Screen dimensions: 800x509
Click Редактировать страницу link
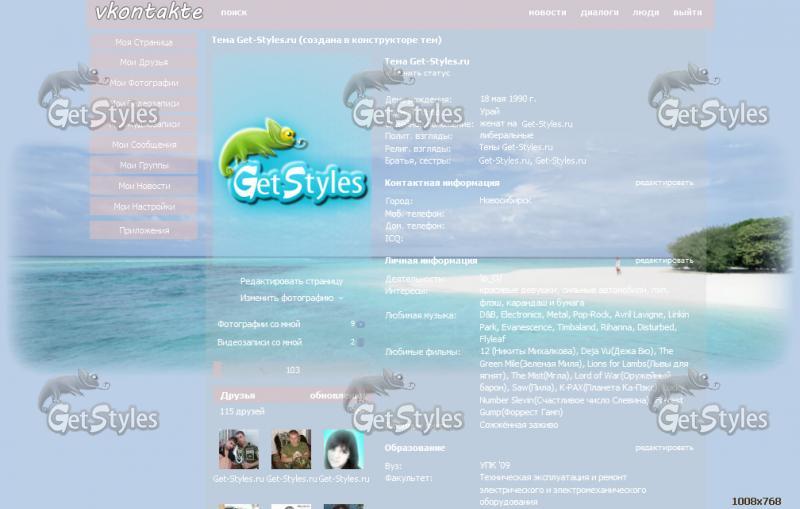pyautogui.click(x=291, y=281)
